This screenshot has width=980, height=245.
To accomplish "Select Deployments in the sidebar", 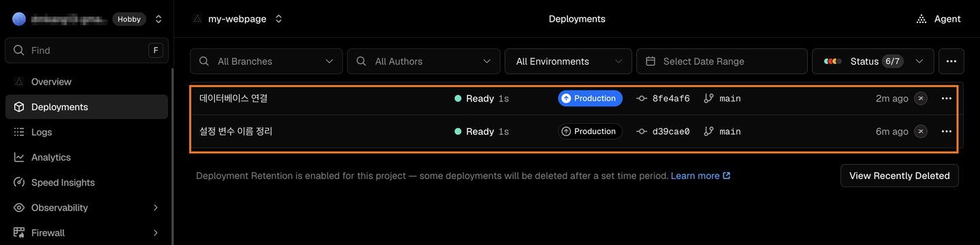I will tap(86, 107).
